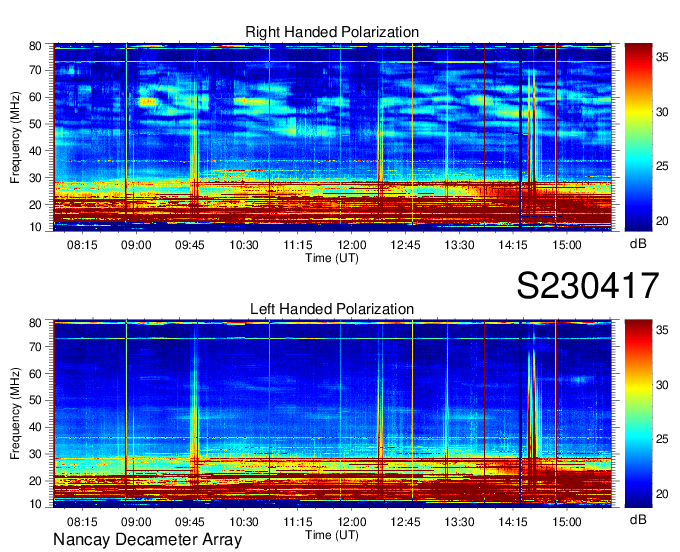
Task: Click "11:15" tick on Right Handed time axis
Action: (298, 245)
